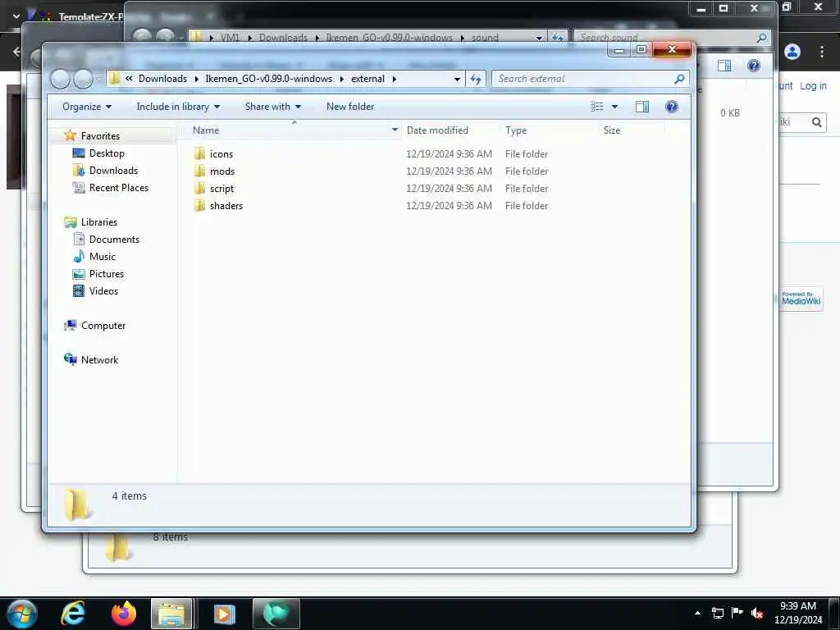Select Music library
Viewport: 840px width, 630px height.
click(102, 257)
